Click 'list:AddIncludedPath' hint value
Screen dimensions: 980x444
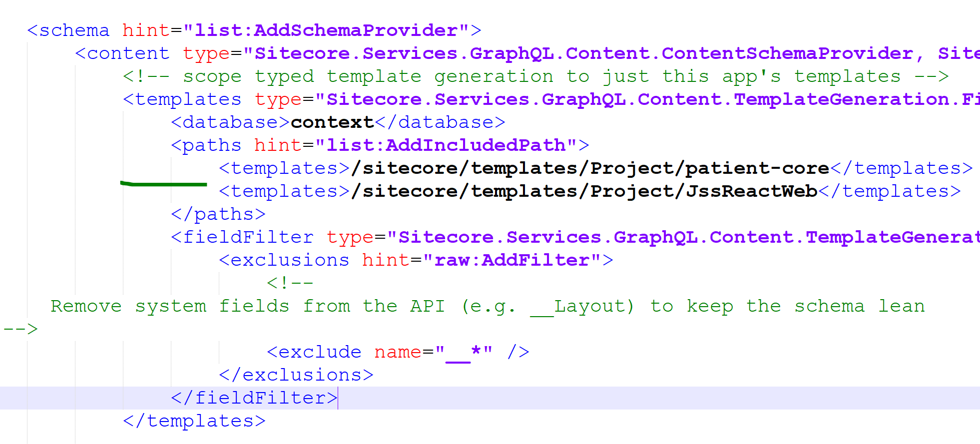point(447,145)
